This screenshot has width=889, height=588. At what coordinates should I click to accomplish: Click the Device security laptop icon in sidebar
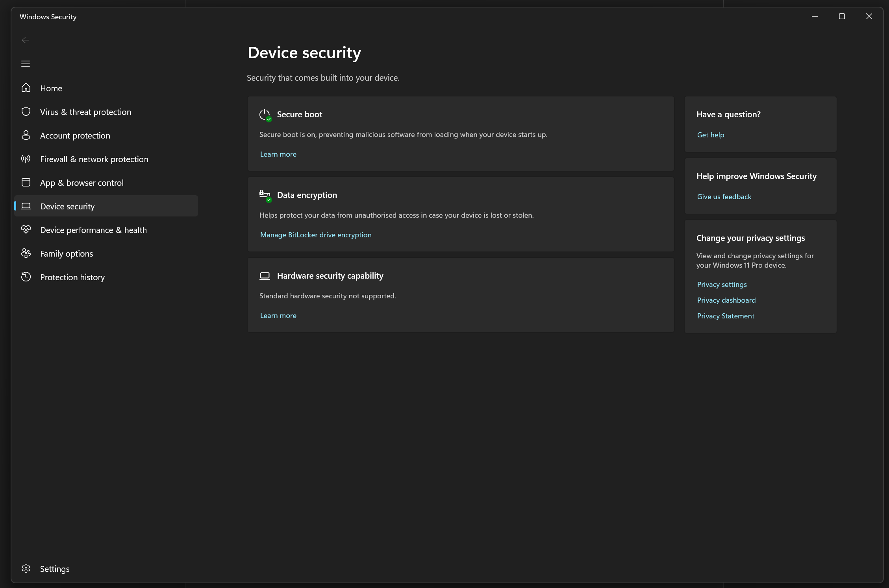[26, 206]
